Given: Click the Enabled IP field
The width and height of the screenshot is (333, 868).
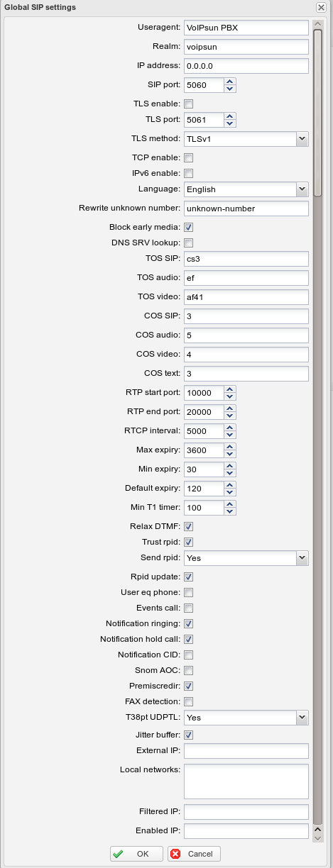Looking at the screenshot, I should tap(246, 831).
